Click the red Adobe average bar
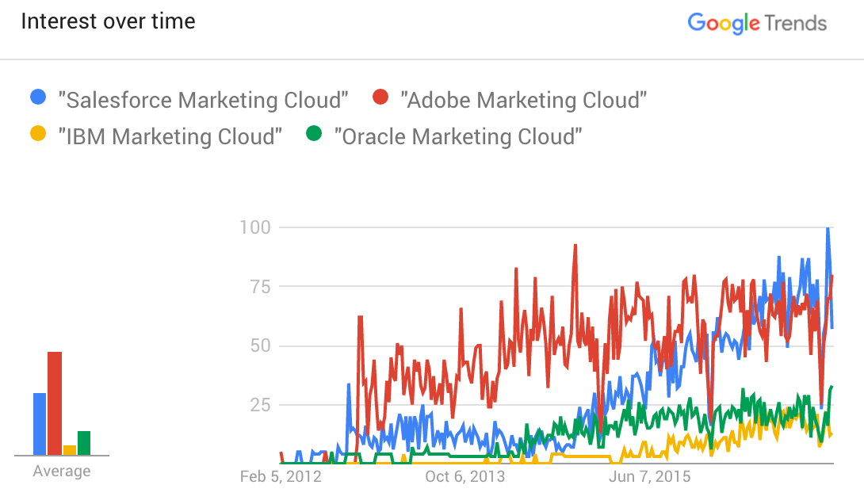 [55, 403]
